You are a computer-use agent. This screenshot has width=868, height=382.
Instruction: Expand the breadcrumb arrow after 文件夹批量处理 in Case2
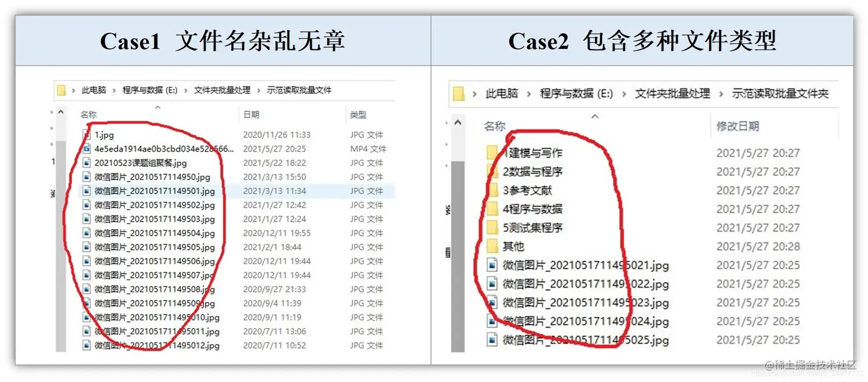pos(721,92)
